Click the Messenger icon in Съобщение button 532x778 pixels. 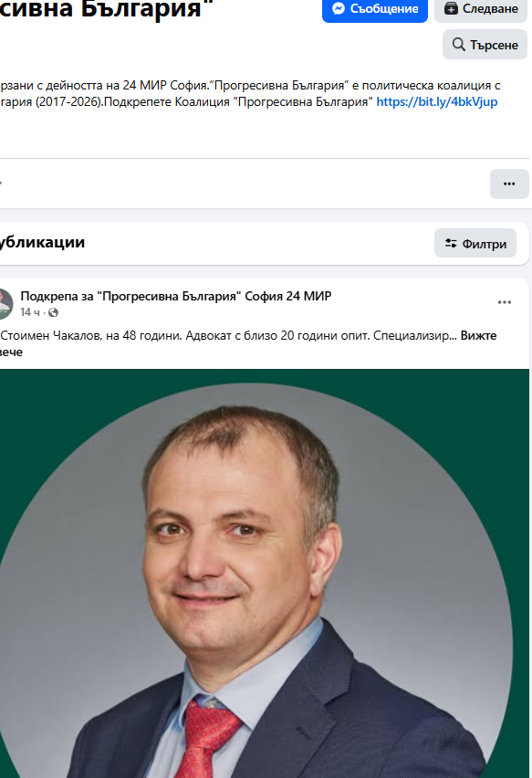[339, 8]
